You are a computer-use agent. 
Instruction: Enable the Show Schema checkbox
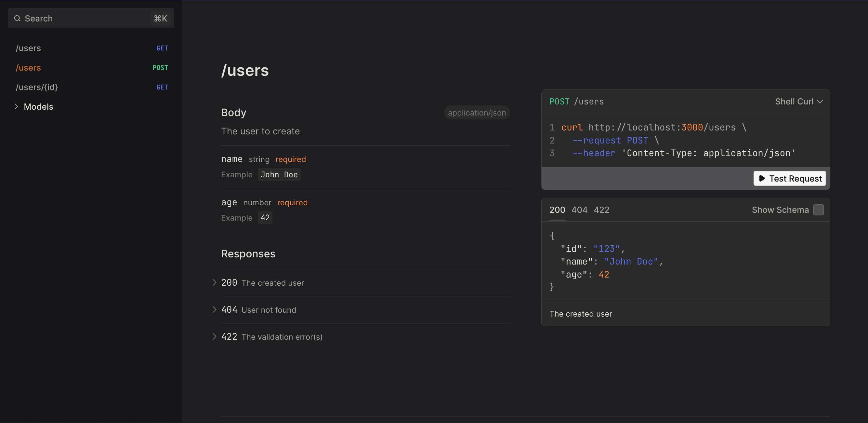pyautogui.click(x=818, y=210)
